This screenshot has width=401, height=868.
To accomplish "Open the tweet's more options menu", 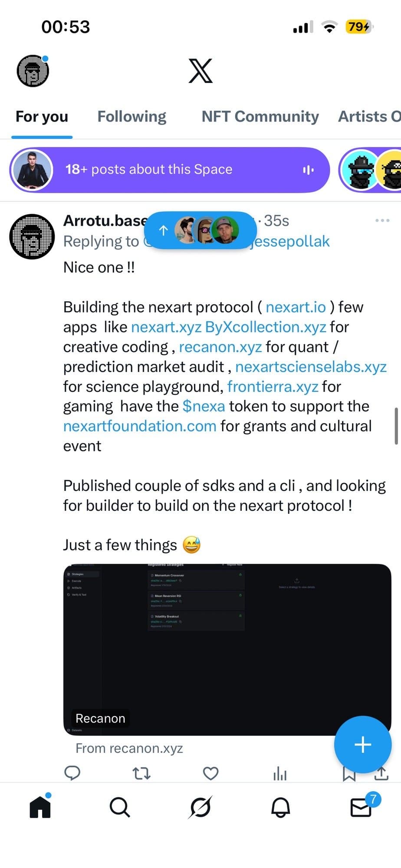I will coord(381,220).
